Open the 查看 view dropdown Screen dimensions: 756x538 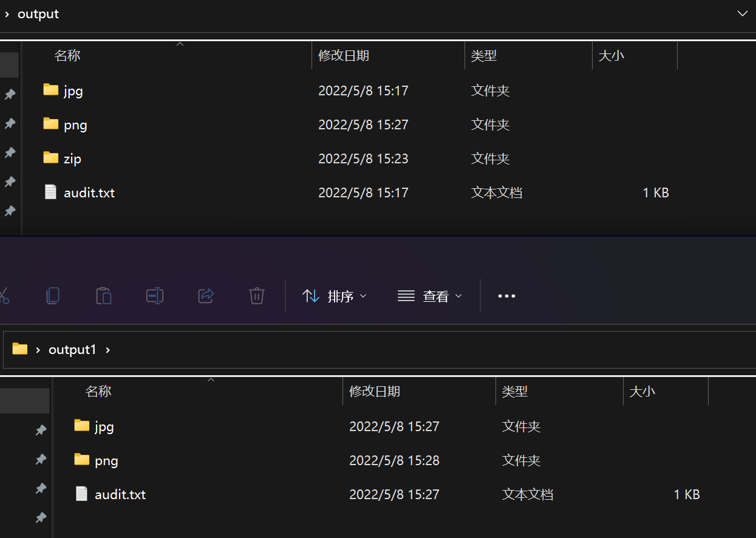tap(430, 296)
